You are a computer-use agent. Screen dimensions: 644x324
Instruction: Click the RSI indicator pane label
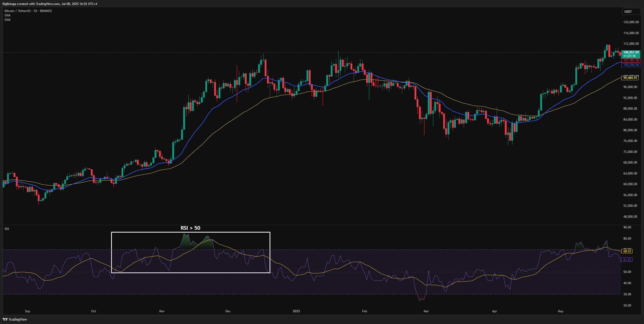click(x=7, y=229)
